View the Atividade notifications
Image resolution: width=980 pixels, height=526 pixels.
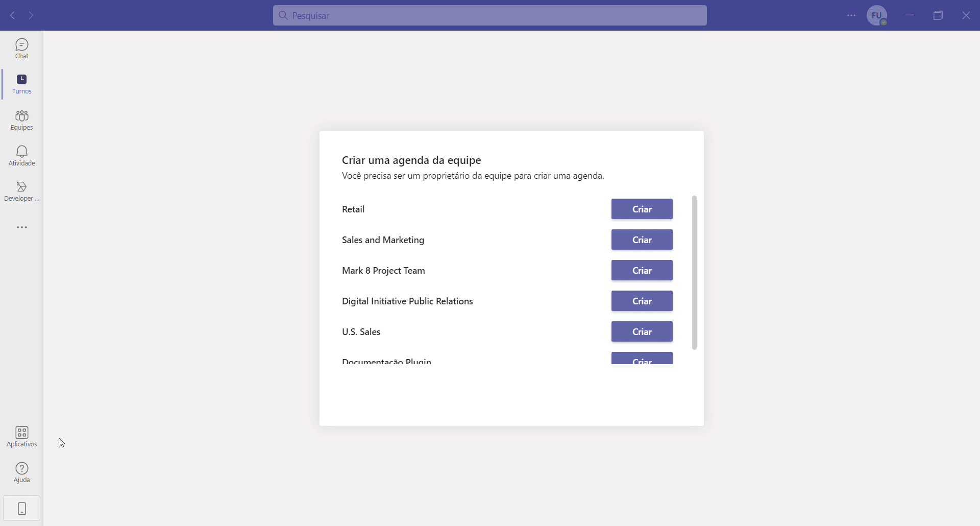(x=21, y=156)
